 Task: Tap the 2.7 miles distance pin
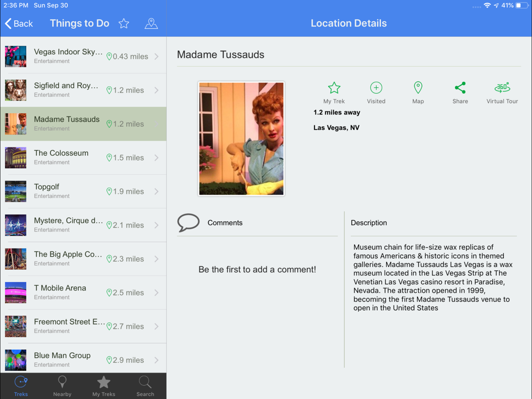point(109,327)
